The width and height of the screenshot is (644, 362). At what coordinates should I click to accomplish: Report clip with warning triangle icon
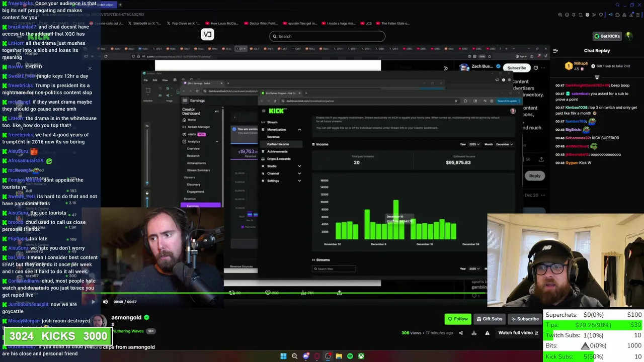(x=487, y=333)
